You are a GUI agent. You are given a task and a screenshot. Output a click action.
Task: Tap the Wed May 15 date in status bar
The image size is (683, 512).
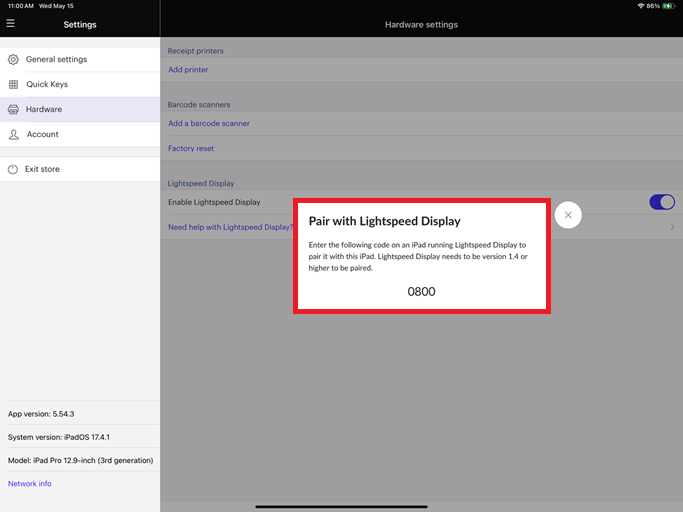[x=56, y=6]
